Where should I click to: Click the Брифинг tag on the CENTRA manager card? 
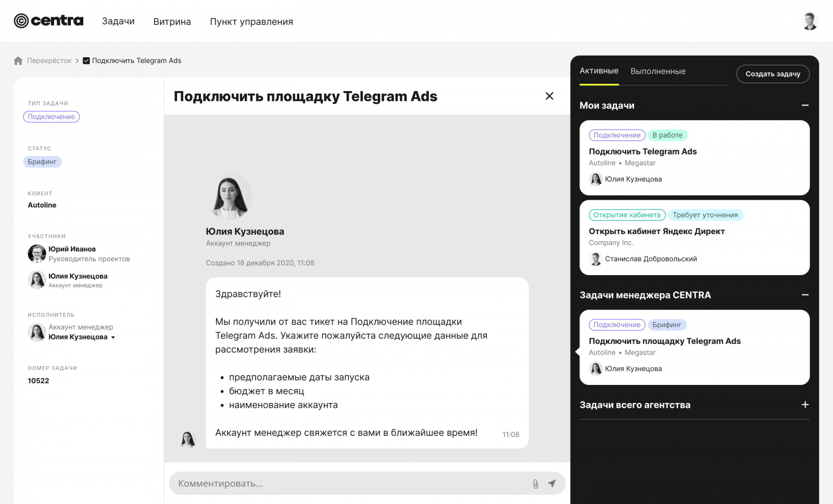pos(667,325)
